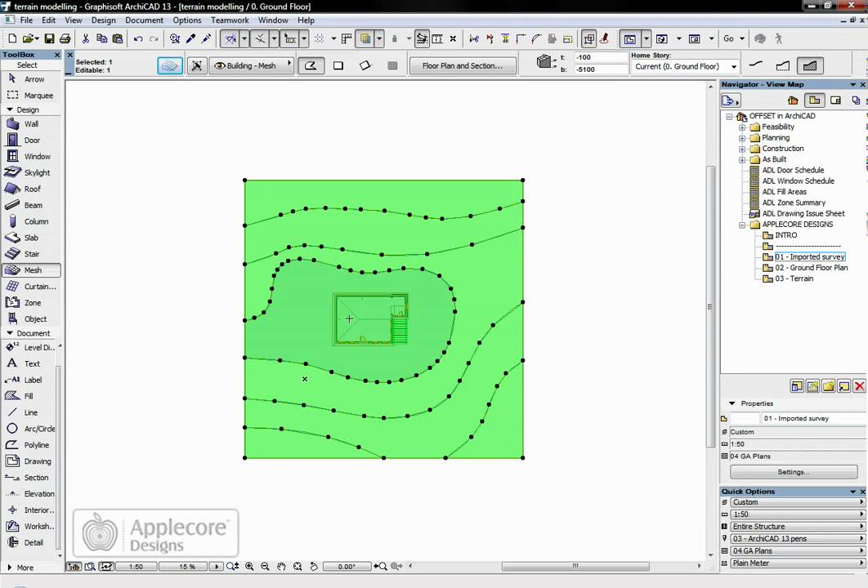Select the Column tool
The height and width of the screenshot is (588, 868).
tap(30, 221)
